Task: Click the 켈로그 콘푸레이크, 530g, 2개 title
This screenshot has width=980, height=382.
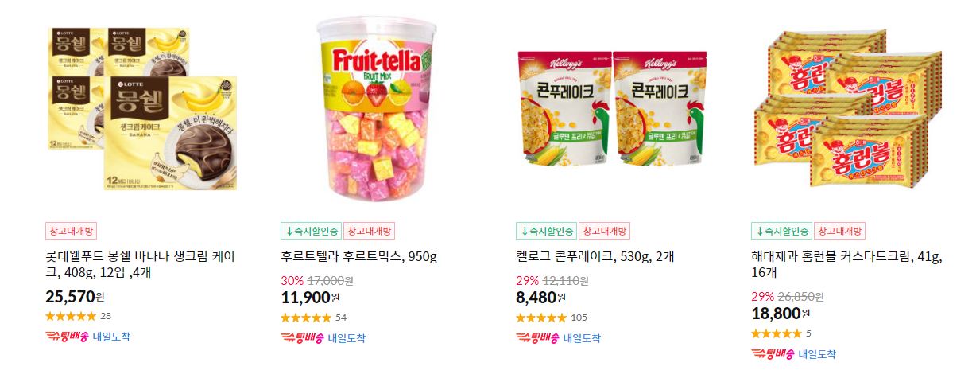Action: click(595, 256)
